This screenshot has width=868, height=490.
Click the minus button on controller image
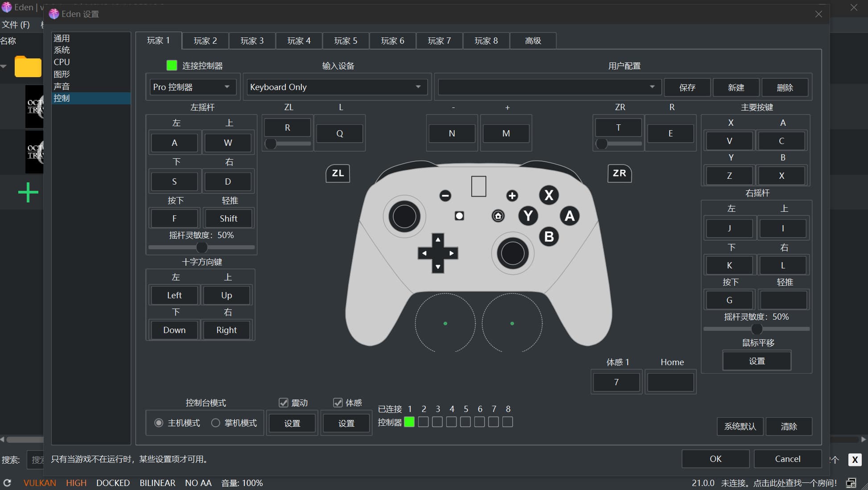(x=445, y=196)
